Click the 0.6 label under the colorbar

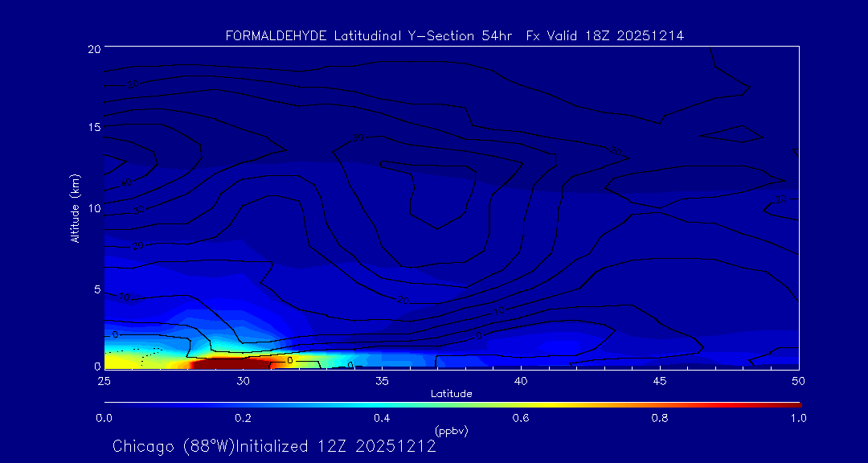coord(521,418)
